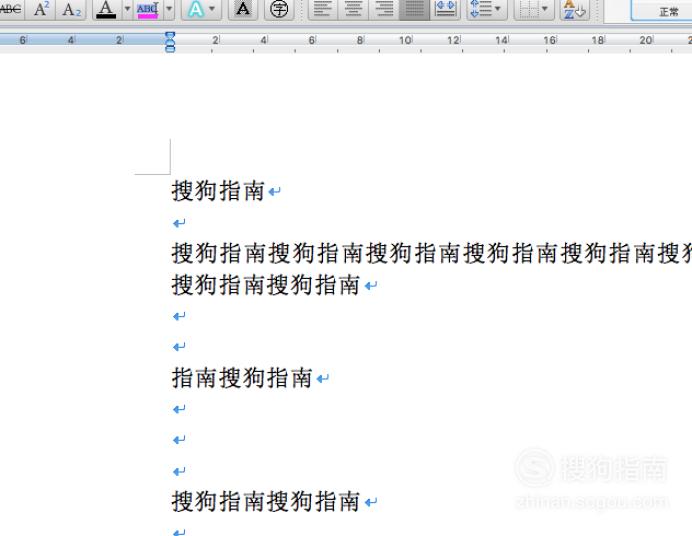Toggle superscript formatting
692x536 pixels.
[41, 9]
